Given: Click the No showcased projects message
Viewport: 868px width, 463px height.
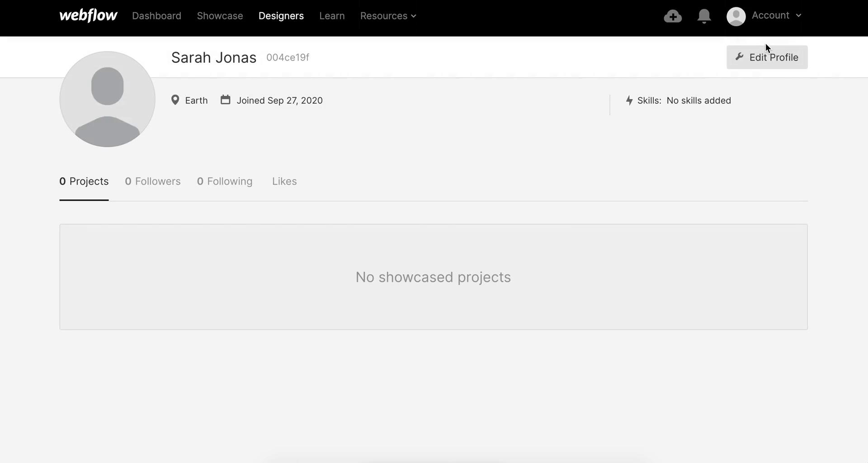Looking at the screenshot, I should tap(433, 277).
